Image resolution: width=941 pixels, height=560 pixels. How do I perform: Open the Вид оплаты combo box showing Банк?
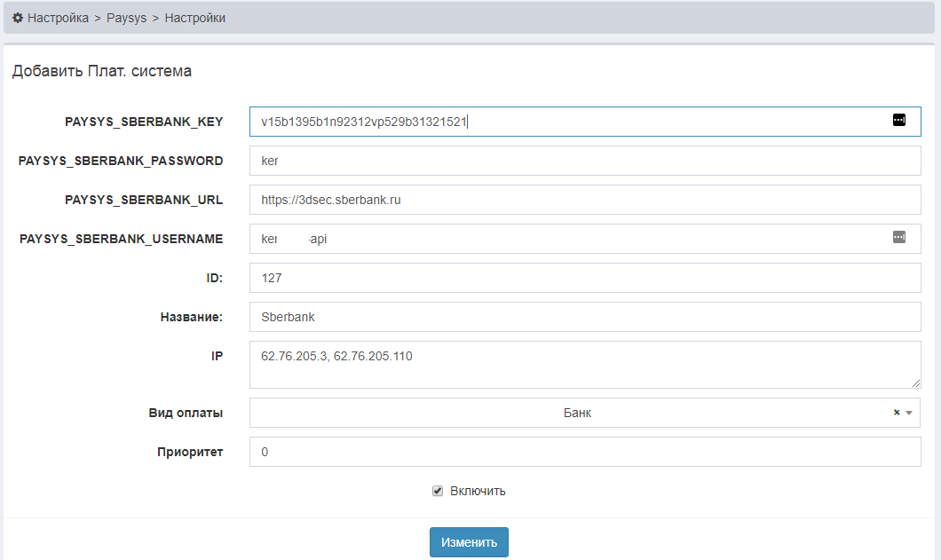pyautogui.click(x=577, y=413)
